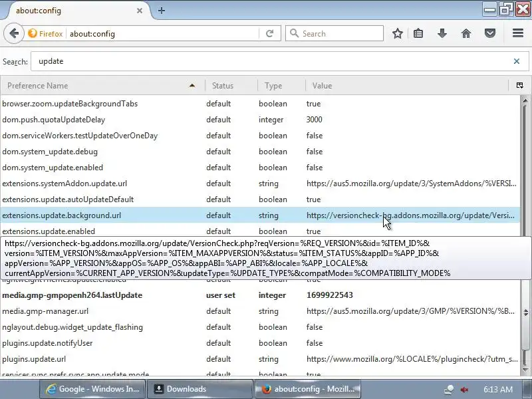Screen dimensions: 532x399
Task: Click the taskbar clock 6:13 AM
Action: (497, 389)
